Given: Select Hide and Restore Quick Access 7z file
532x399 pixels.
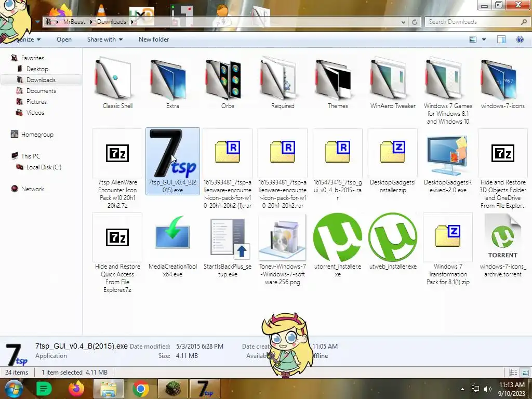Looking at the screenshot, I should (x=117, y=253).
